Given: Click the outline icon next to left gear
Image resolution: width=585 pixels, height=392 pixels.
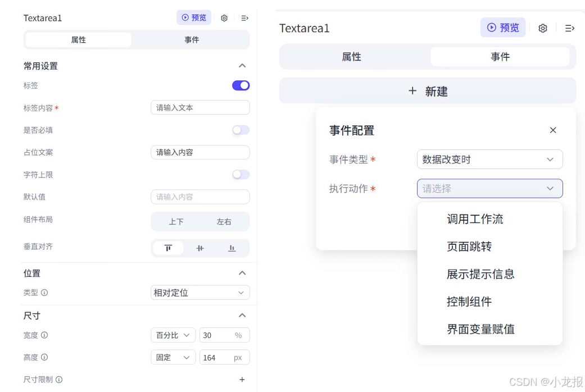Looking at the screenshot, I should [x=244, y=17].
